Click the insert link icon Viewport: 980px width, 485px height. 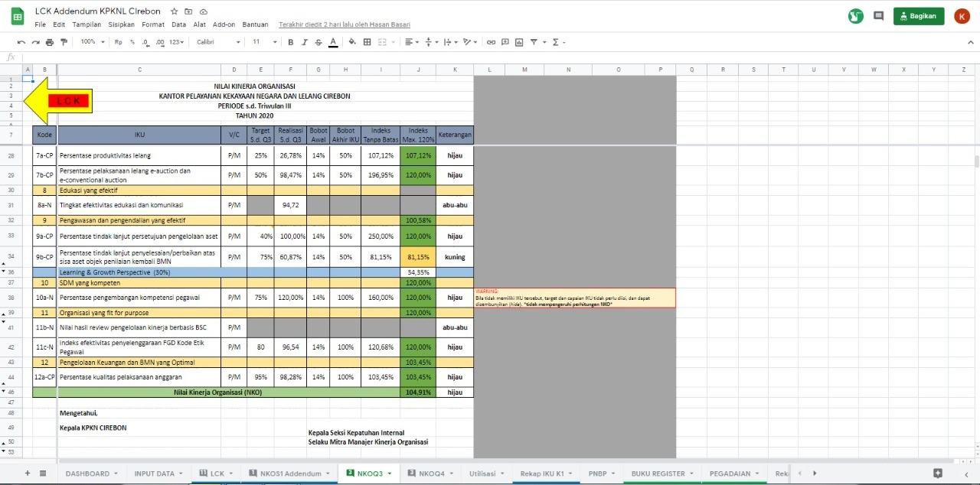[x=492, y=42]
